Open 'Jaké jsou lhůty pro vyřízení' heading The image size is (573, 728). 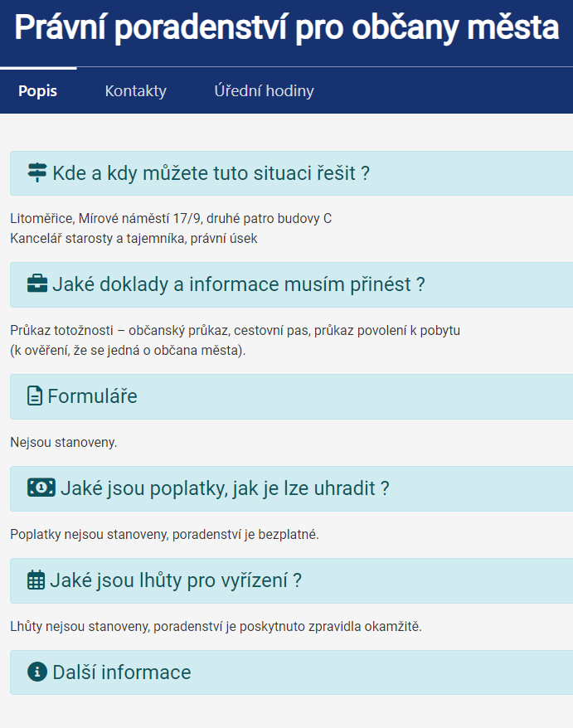(175, 580)
